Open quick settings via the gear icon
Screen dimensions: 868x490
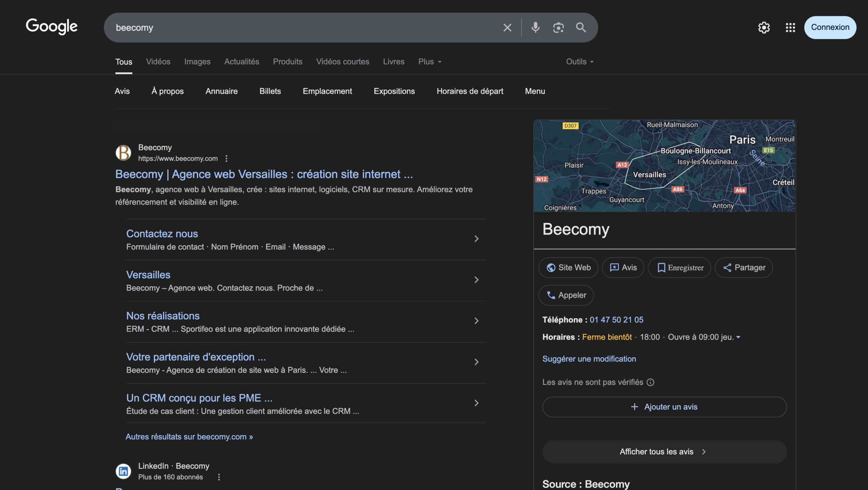tap(764, 27)
